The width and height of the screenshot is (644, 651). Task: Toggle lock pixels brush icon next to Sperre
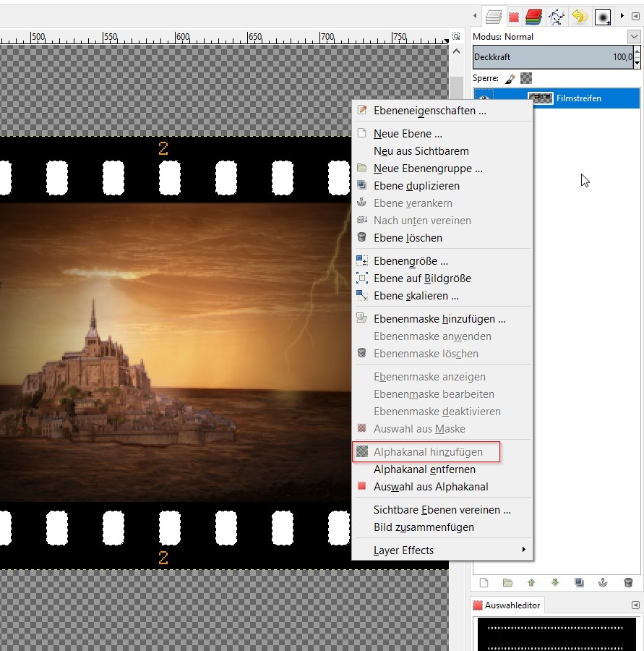coord(510,78)
